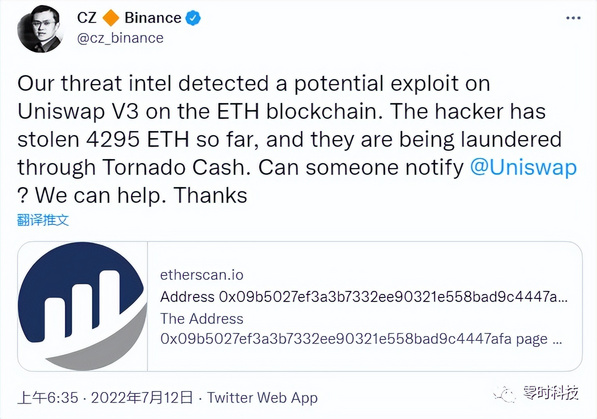Open the Address 0x09b5027 card title
The image size is (597, 419).
(x=364, y=297)
